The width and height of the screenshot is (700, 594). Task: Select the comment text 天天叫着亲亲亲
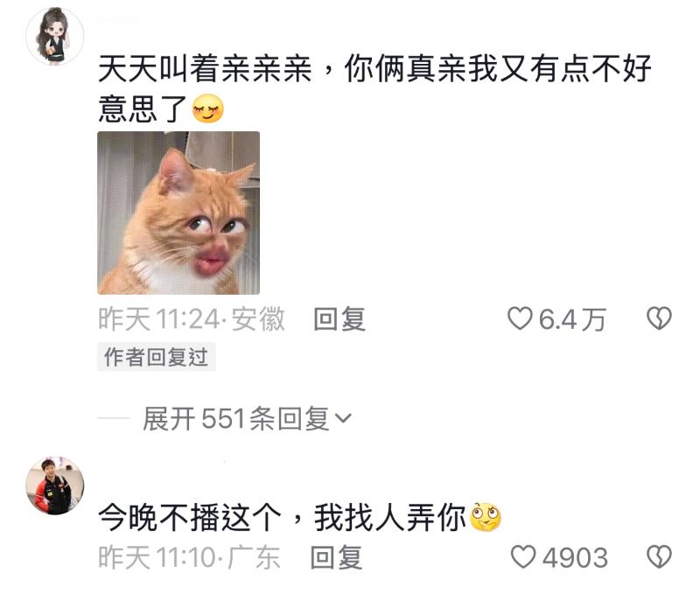(x=205, y=69)
